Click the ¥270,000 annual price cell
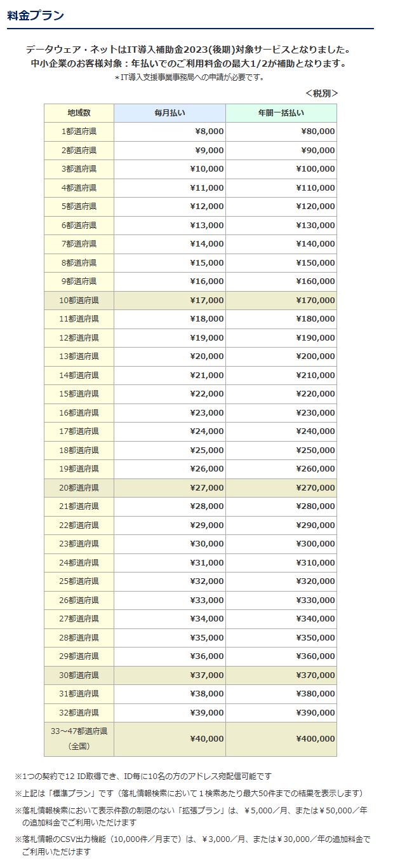The width and height of the screenshot is (393, 868). click(316, 488)
